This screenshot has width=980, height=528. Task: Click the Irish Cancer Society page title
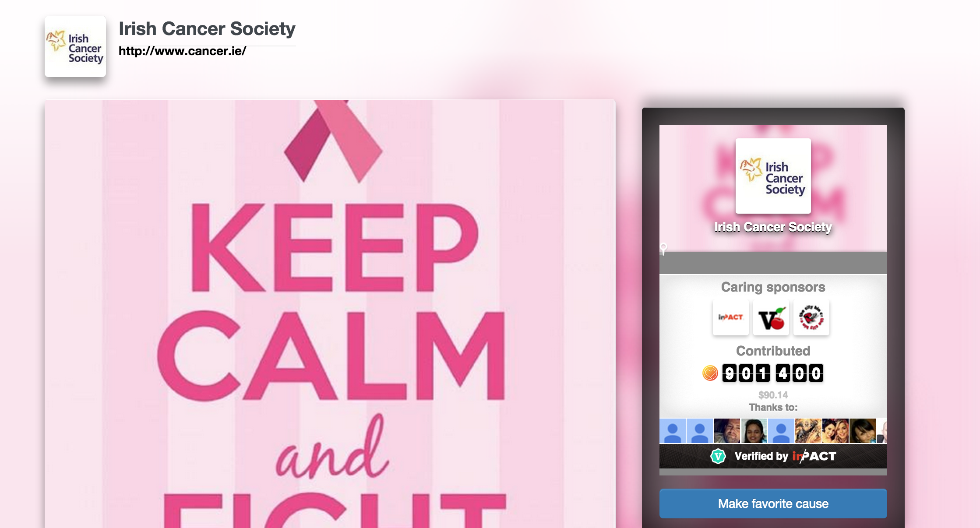[x=207, y=29]
